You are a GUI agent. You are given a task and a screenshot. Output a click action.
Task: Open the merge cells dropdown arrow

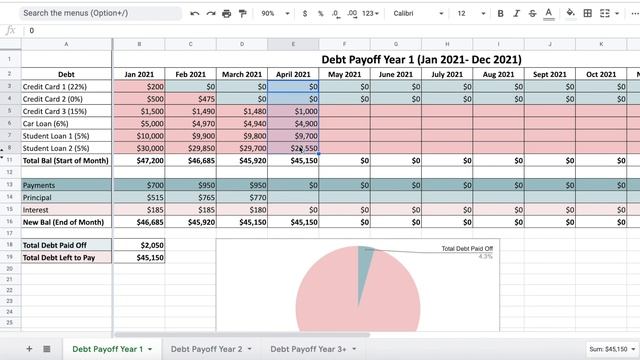click(617, 13)
